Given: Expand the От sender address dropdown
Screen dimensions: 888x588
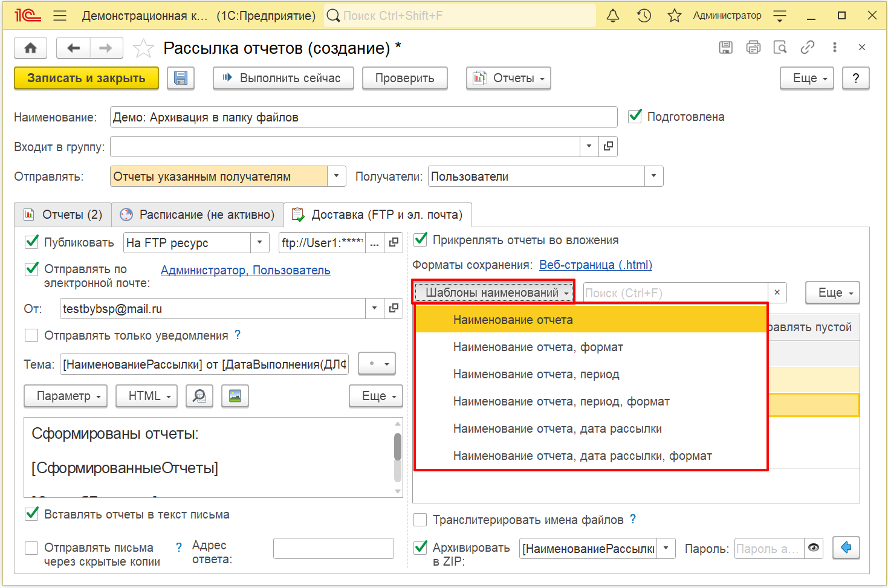Looking at the screenshot, I should (375, 309).
